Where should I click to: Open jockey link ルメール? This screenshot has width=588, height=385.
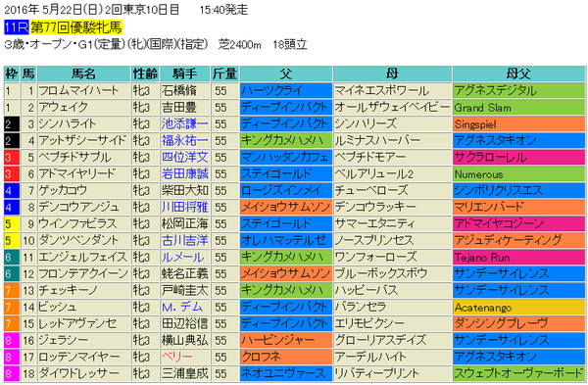[182, 257]
